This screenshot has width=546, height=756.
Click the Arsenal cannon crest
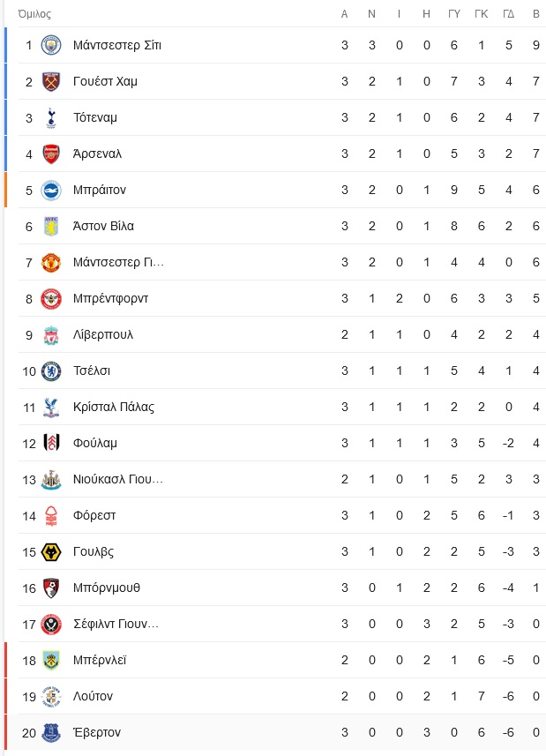(51, 153)
